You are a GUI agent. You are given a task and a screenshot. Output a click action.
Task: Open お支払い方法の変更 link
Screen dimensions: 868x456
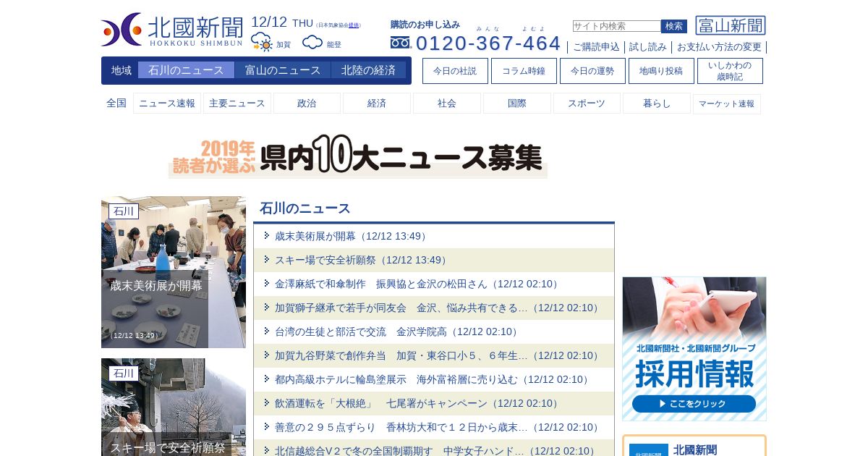coord(719,47)
